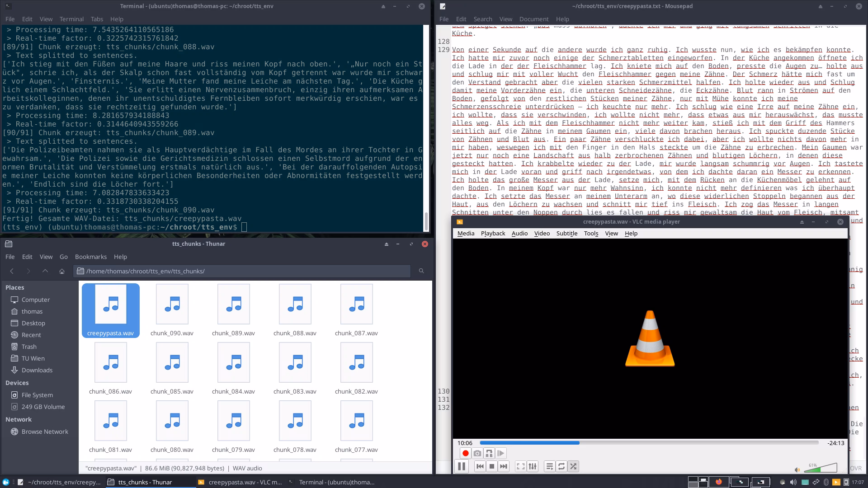This screenshot has width=868, height=488.
Task: Open Thunar Bookmarks menu
Action: pyautogui.click(x=90, y=257)
